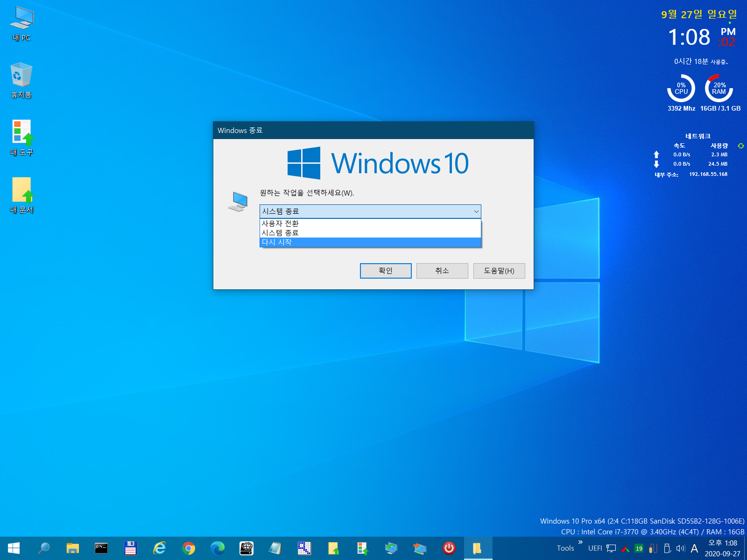Open the 휴지통 recycle bin desktop icon
Image resolution: width=747 pixels, height=560 pixels.
[21, 81]
